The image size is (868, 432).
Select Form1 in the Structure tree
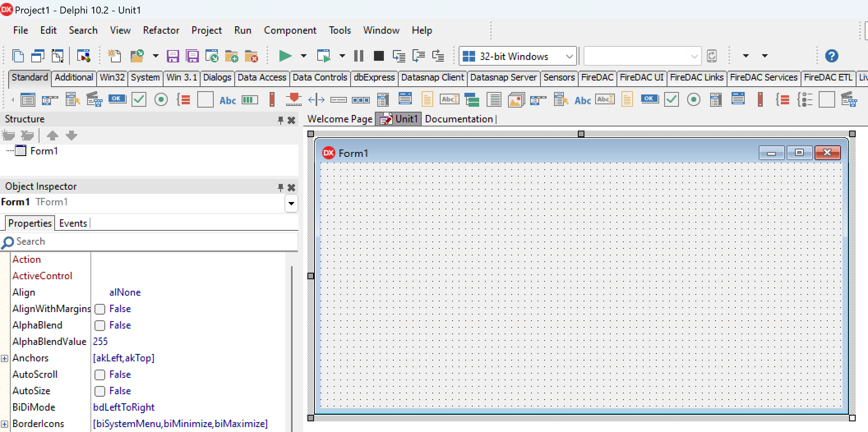point(44,151)
